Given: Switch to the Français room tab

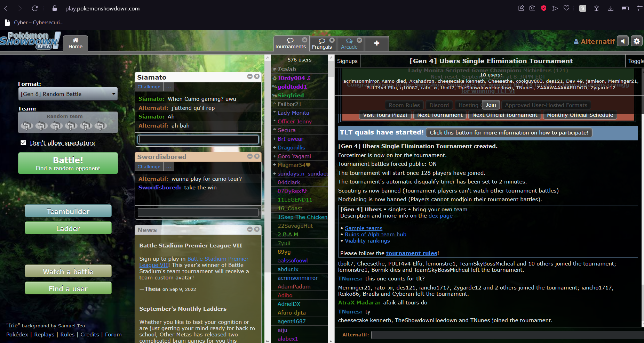Looking at the screenshot, I should pos(322,44).
